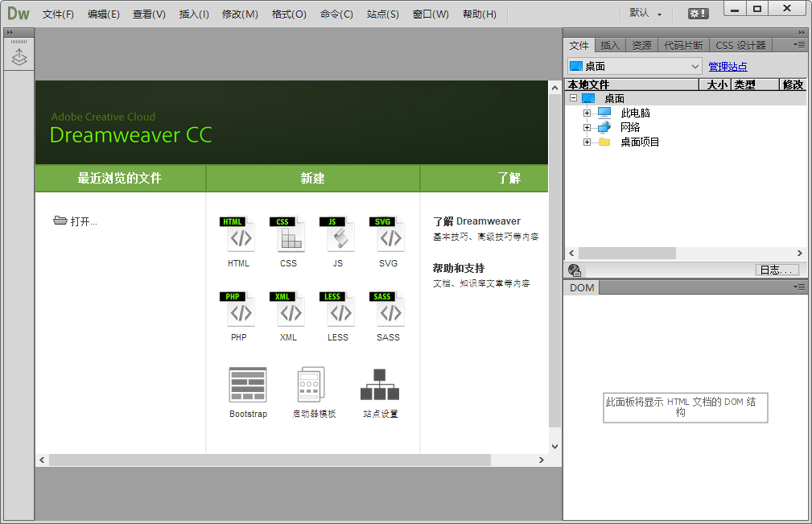Click welcome screen scroll right arrow
The image size is (812, 524).
[x=542, y=460]
